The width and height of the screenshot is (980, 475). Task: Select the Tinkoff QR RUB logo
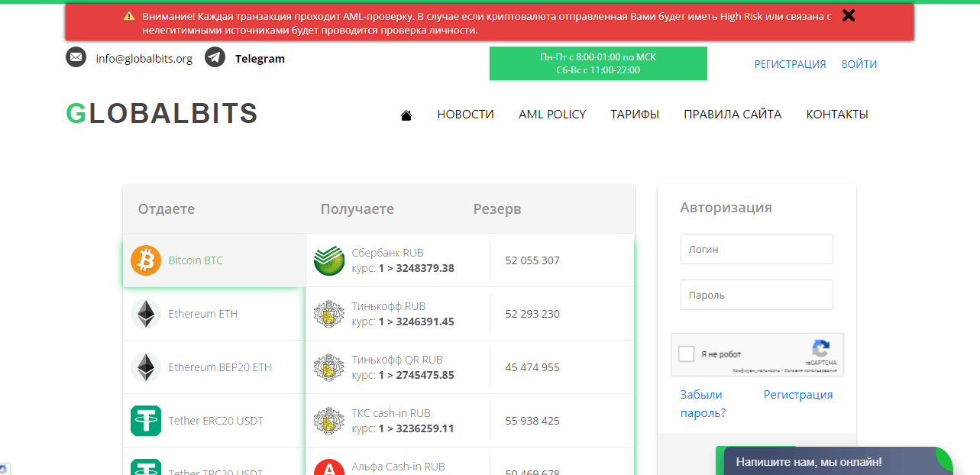[x=329, y=367]
